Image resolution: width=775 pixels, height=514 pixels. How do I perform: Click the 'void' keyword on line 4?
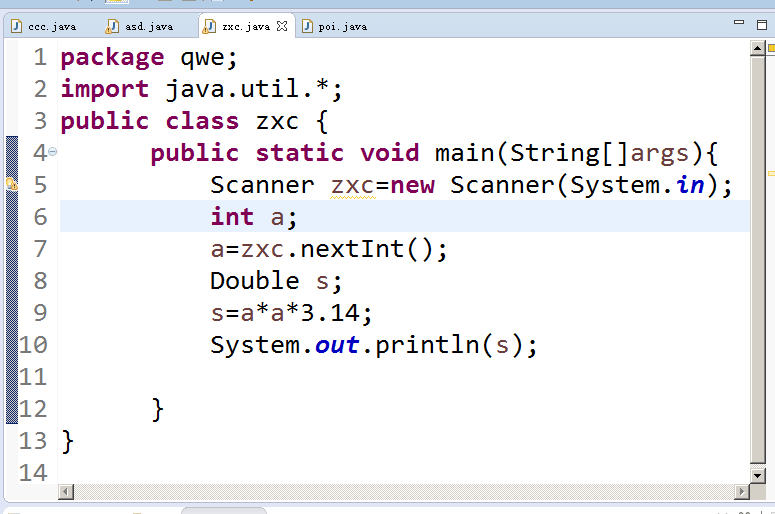pos(389,153)
